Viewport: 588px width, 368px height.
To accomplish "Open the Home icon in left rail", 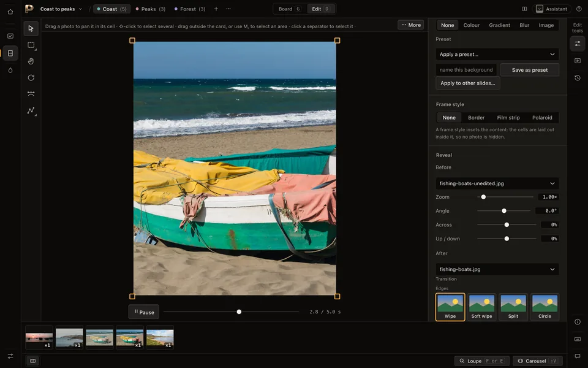I will coord(10,12).
